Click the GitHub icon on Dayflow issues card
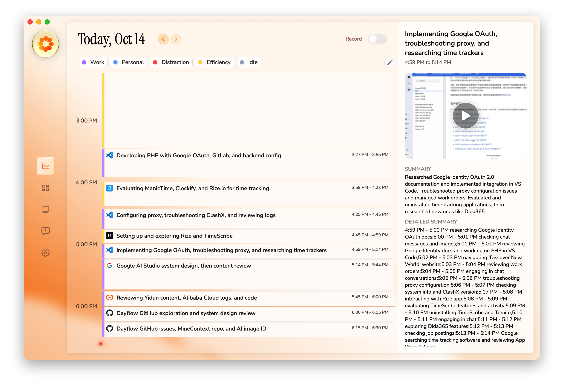This screenshot has height=392, width=564. coord(110,328)
